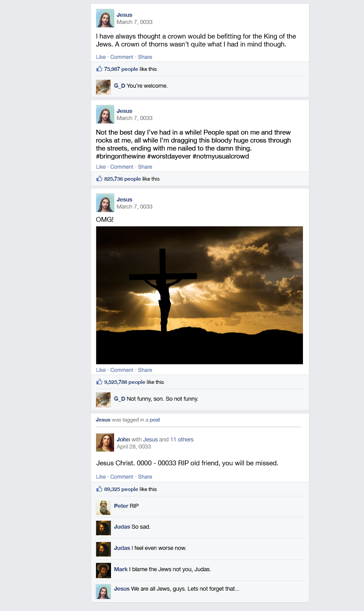Image resolution: width=364 pixels, height=611 pixels.
Task: Click thumbs-up icon beside 75,987 people
Action: [x=99, y=69]
